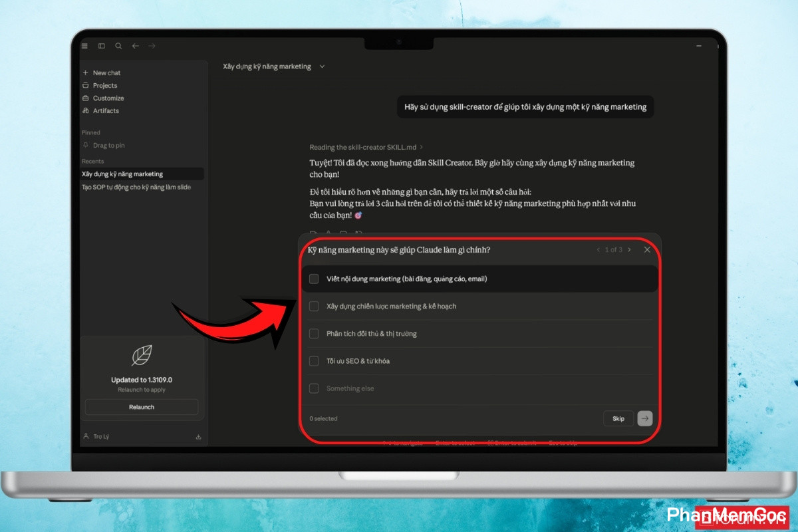Click the download icon beside Trợ Lý
Image resolution: width=798 pixels, height=532 pixels.
198,437
